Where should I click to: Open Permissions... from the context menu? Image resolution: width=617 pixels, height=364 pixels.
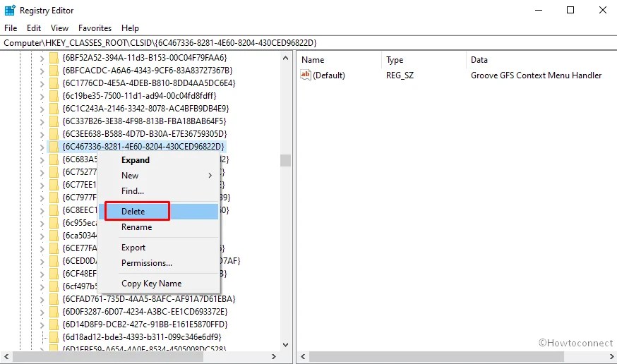tap(147, 263)
